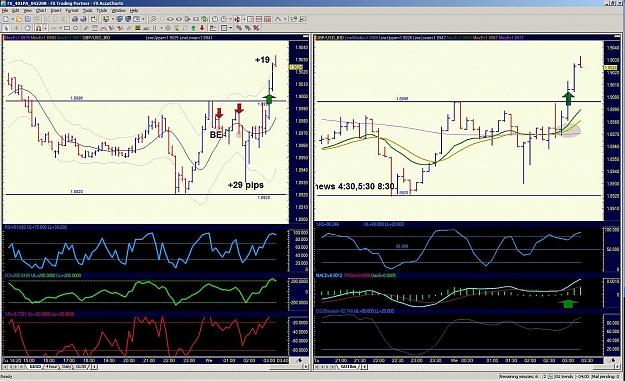
Task: Click the green and red bars icon
Action: pyautogui.click(x=138, y=28)
